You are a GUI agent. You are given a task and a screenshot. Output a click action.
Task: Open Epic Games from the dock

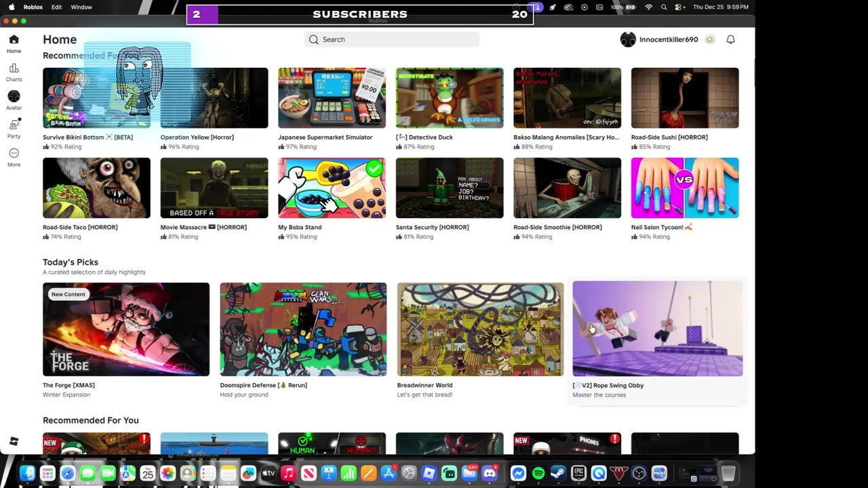point(578,473)
